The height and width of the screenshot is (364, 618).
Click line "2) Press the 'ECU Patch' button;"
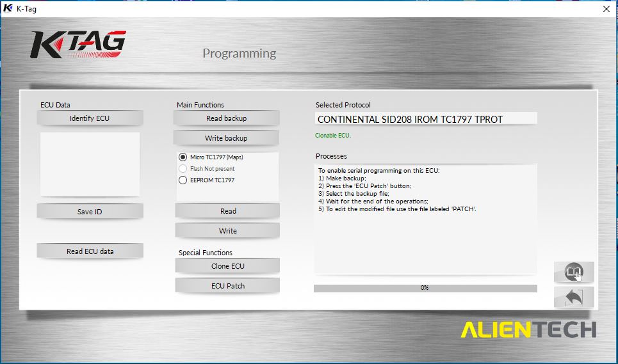point(365,186)
